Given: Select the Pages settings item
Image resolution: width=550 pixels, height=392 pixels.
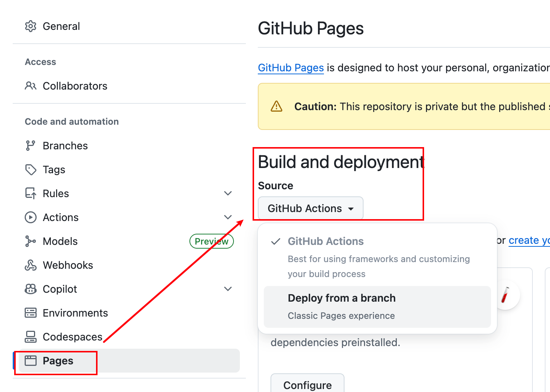Looking at the screenshot, I should pyautogui.click(x=129, y=361).
